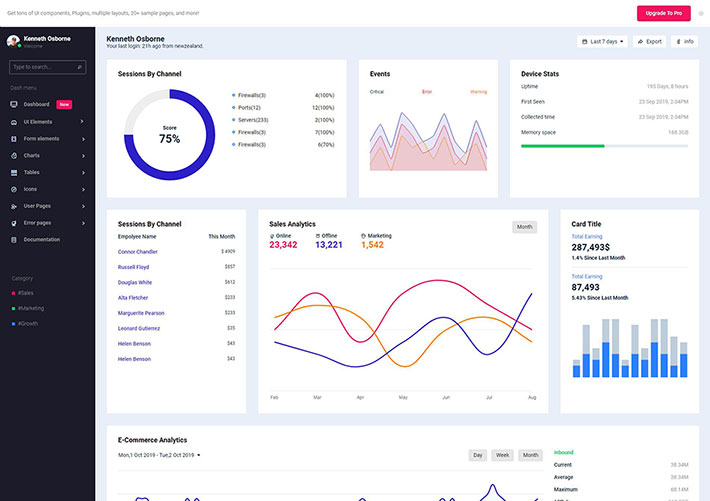The width and height of the screenshot is (710, 501).
Task: Switch E-Commerce Analytics to Week view
Action: tap(502, 455)
